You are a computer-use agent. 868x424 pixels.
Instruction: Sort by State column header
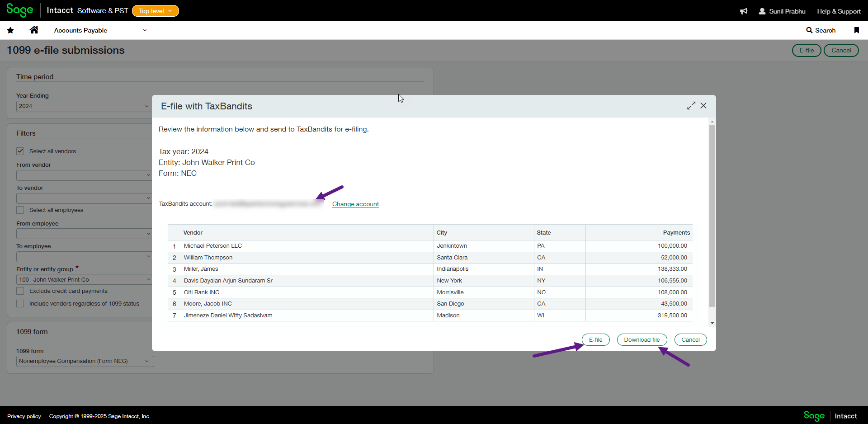(560, 233)
